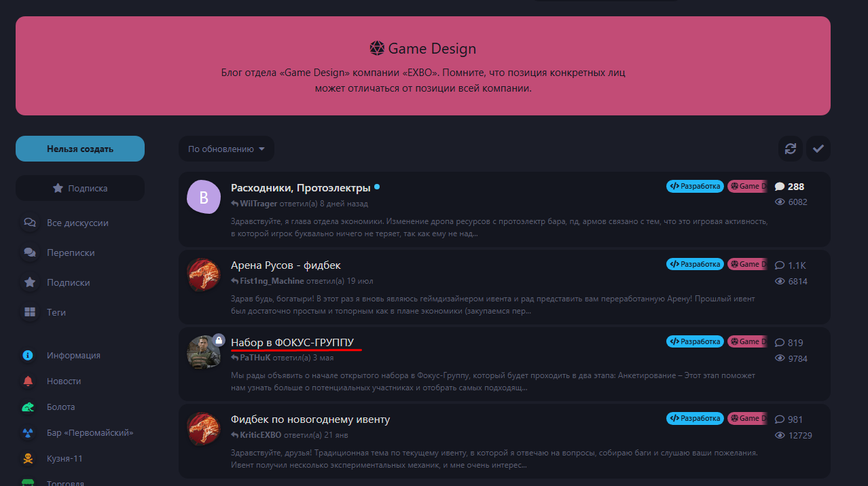The image size is (868, 486).
Task: Toggle the 'Подписка' star button
Action: (80, 188)
